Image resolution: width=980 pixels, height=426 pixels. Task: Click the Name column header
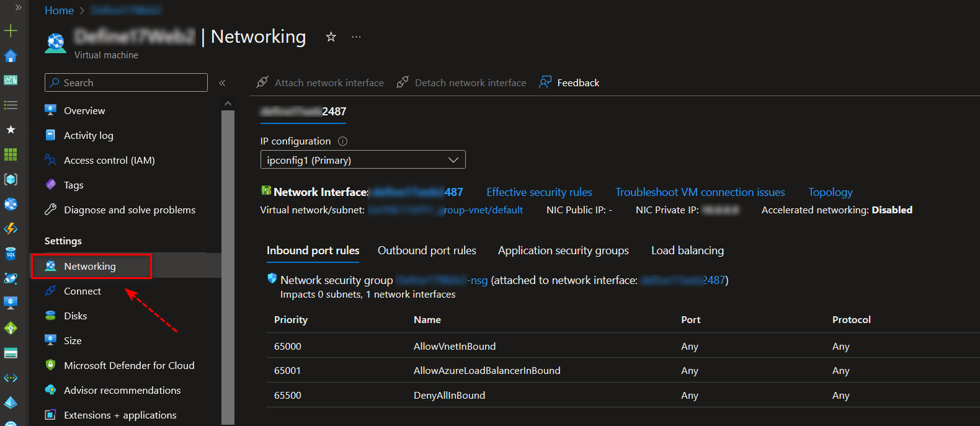[x=427, y=320]
